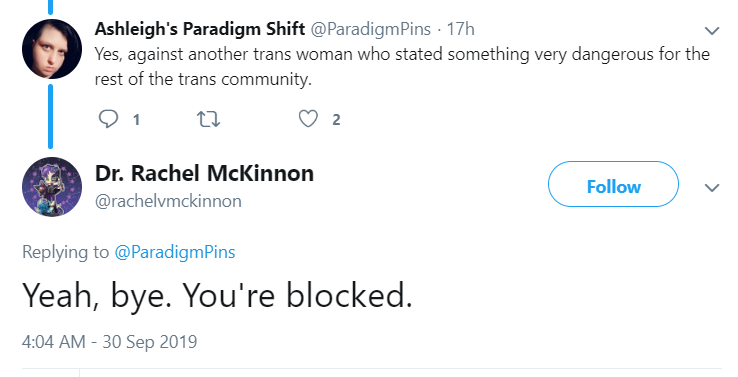
Task: Like the tweet with heart icon
Action: [x=308, y=119]
